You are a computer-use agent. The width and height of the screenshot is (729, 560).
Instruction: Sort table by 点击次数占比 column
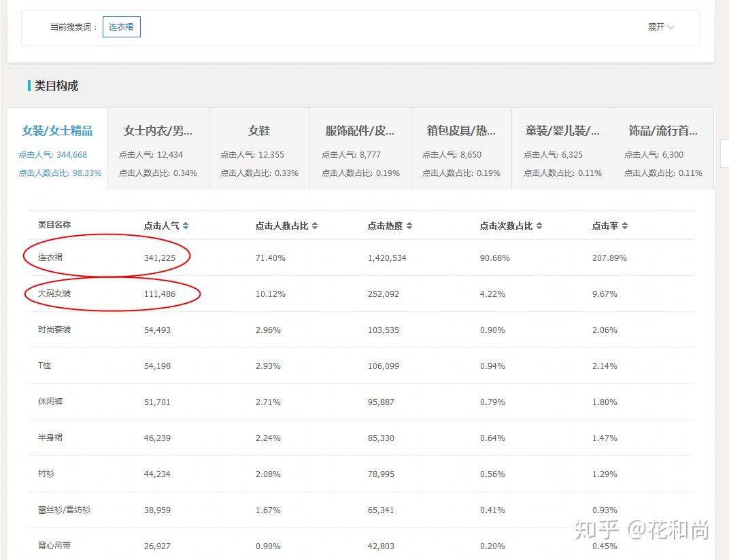(509, 225)
